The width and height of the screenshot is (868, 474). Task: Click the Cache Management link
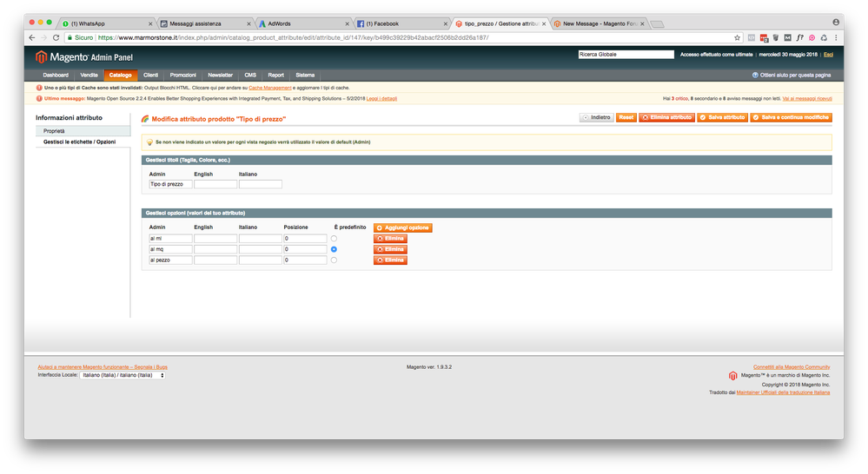[x=268, y=88]
